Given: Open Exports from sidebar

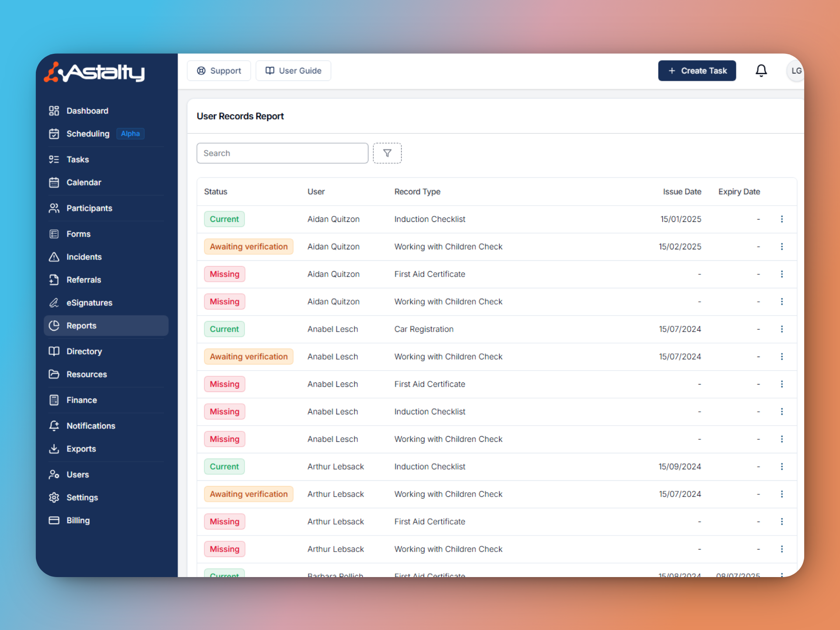Looking at the screenshot, I should [81, 449].
